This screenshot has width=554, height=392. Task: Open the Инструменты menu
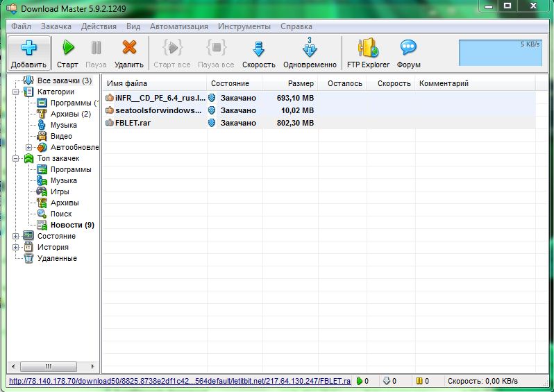(244, 26)
